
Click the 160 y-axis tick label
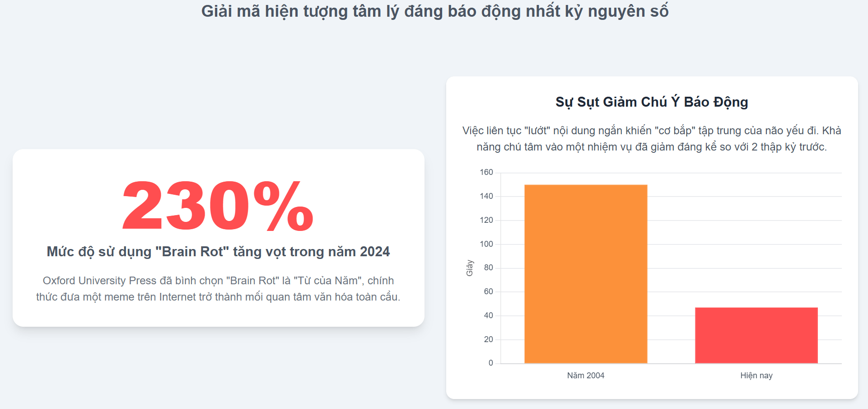[486, 172]
